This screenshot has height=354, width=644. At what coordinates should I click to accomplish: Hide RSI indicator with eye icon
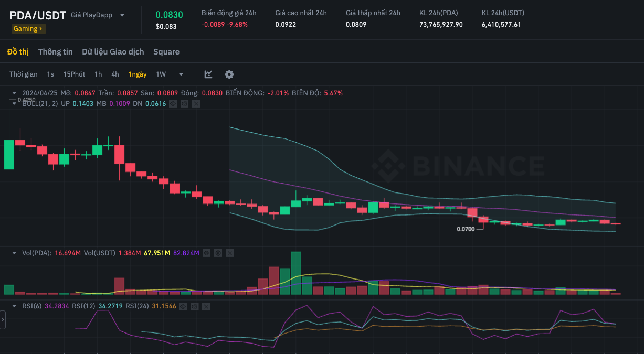[x=183, y=306]
